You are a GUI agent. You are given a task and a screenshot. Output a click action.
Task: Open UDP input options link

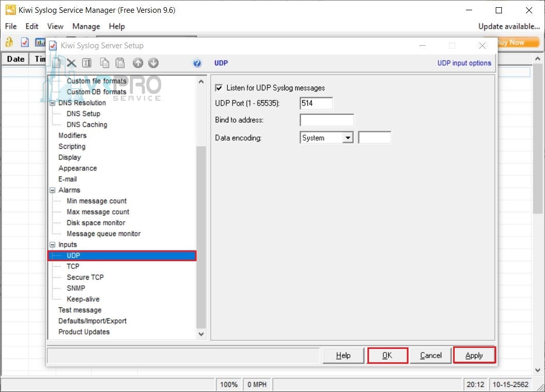pyautogui.click(x=464, y=63)
